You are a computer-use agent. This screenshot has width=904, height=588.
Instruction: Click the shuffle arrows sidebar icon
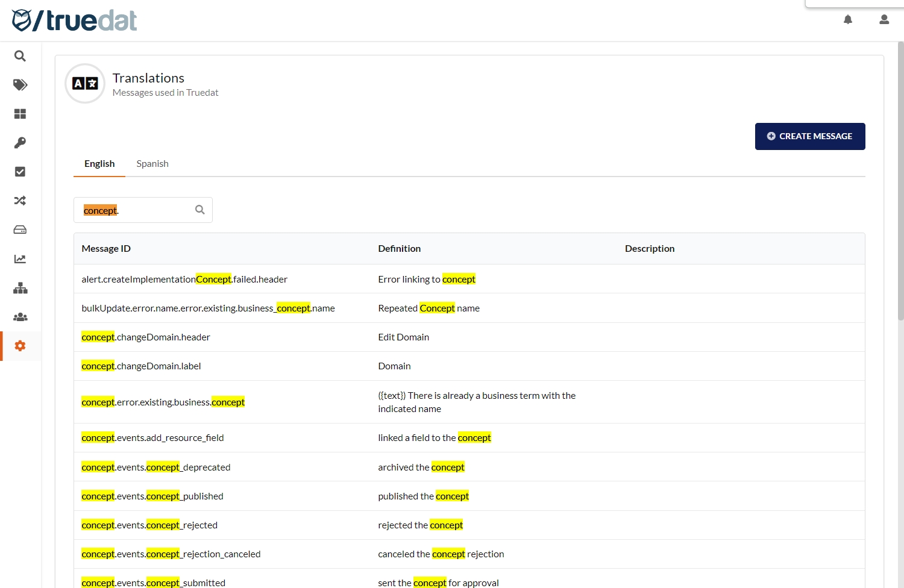(20, 201)
